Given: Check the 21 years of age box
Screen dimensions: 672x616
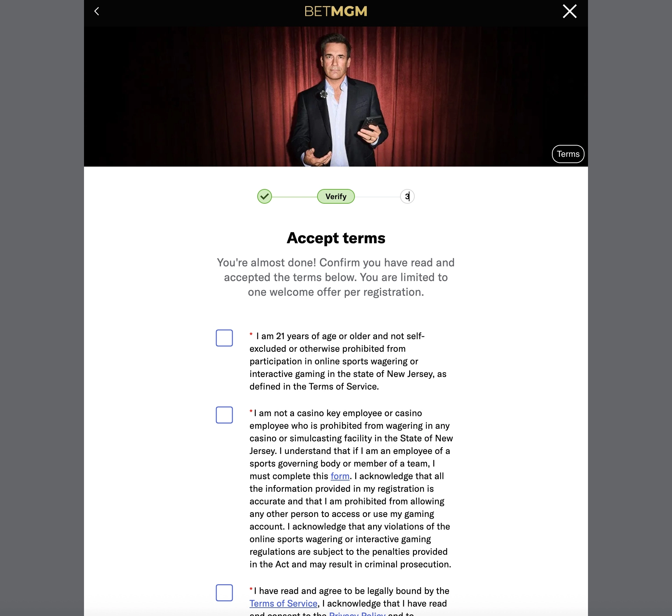Looking at the screenshot, I should point(224,338).
